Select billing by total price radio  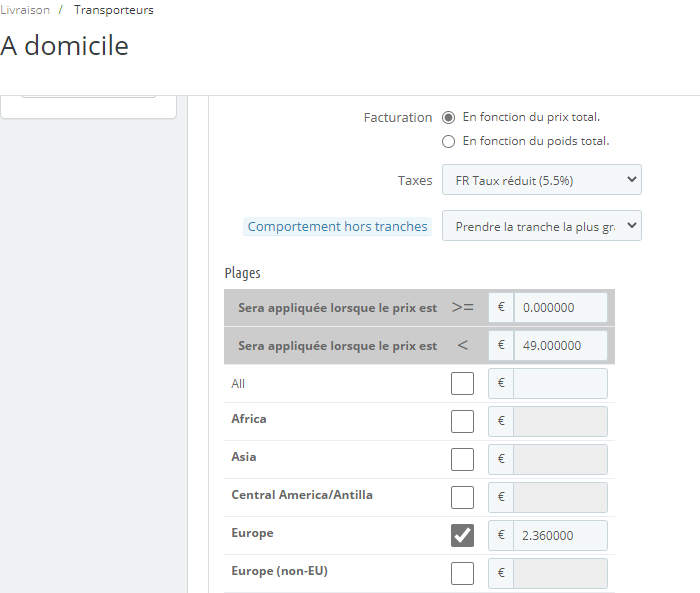pos(448,117)
